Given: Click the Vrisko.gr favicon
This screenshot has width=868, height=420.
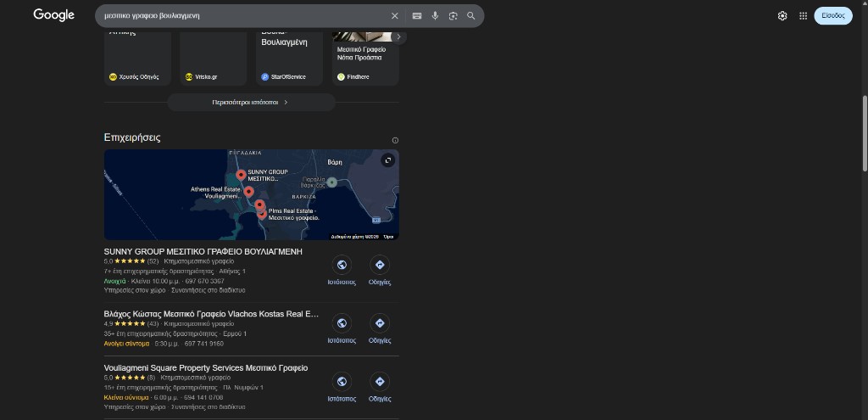Looking at the screenshot, I should [x=189, y=77].
